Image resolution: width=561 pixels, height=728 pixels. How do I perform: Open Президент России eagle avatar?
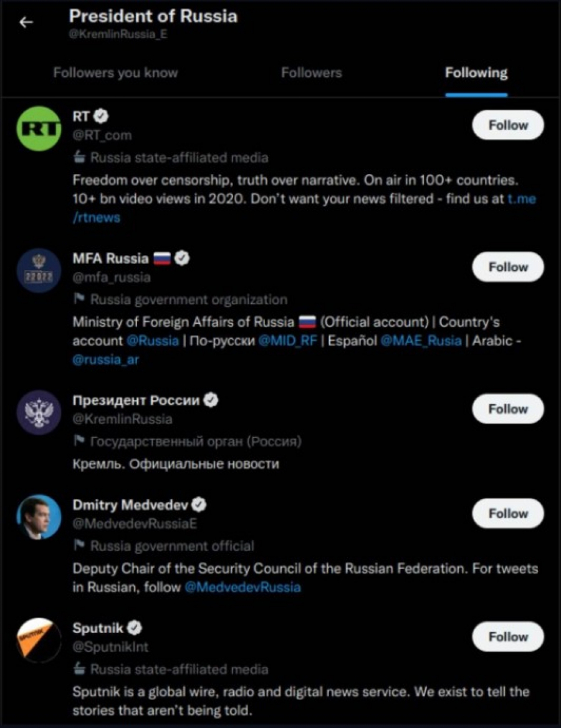point(39,413)
